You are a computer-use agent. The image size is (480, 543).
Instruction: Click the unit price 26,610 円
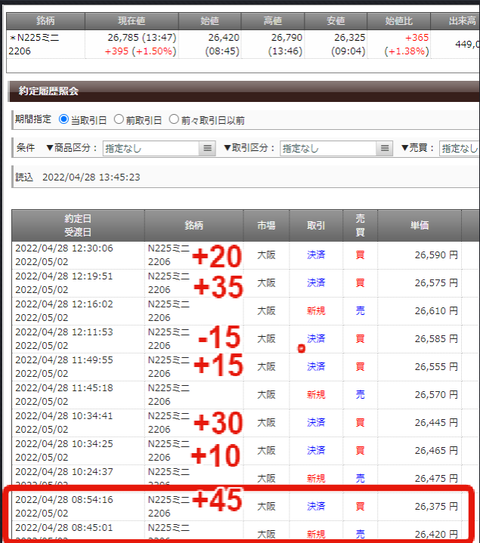tap(436, 311)
